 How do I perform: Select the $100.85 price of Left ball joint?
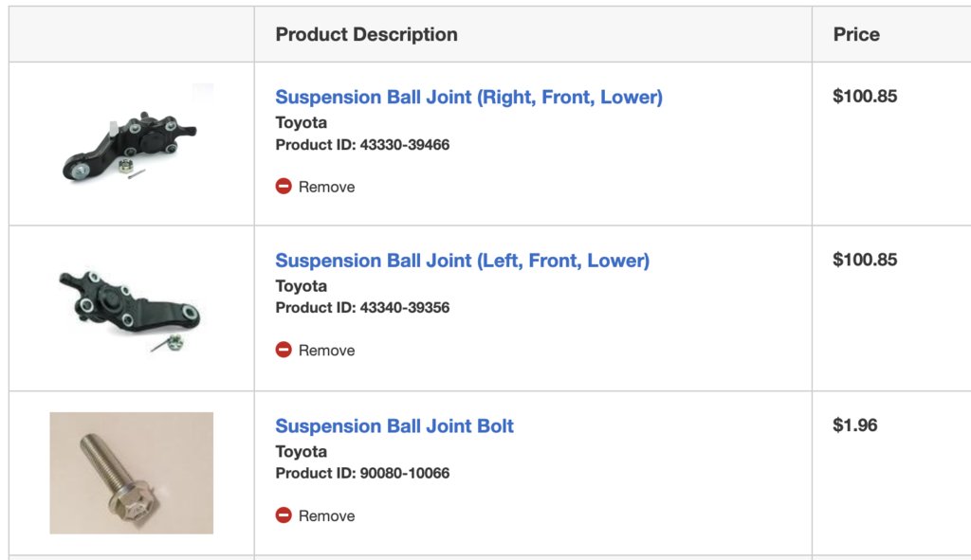[x=865, y=260]
